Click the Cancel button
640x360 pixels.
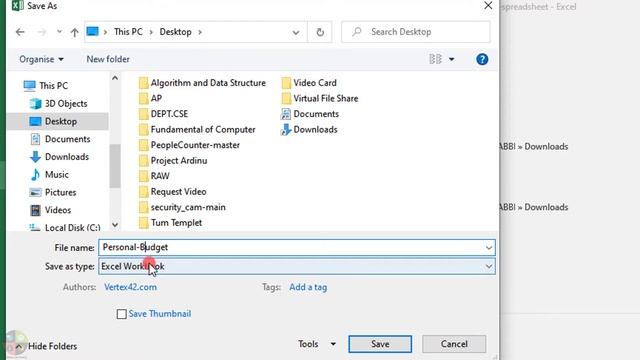[454, 344]
